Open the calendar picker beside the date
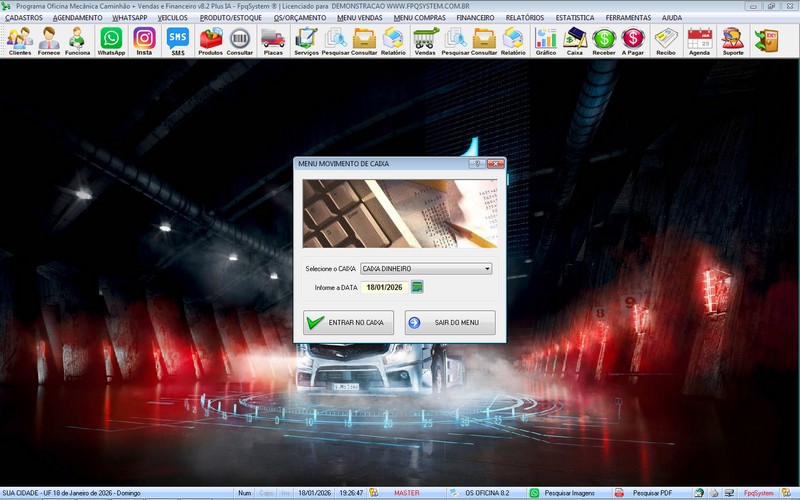The image size is (800, 500). (417, 287)
